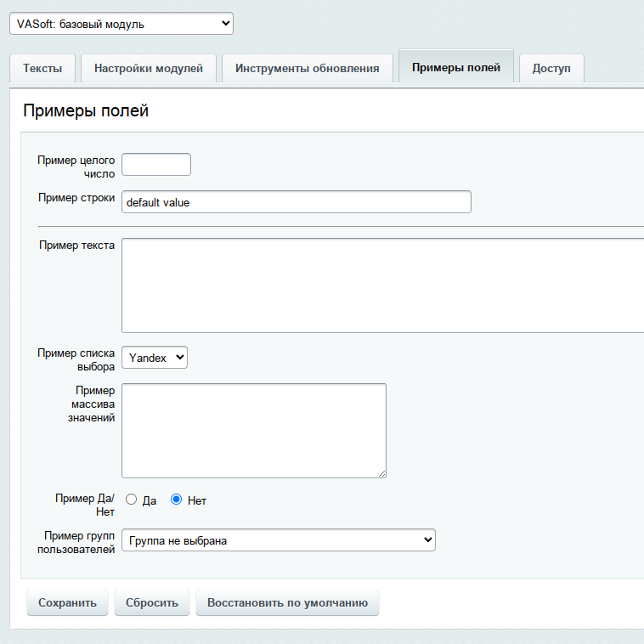
Task: Open the VASoft module selector dropdown
Action: click(121, 24)
